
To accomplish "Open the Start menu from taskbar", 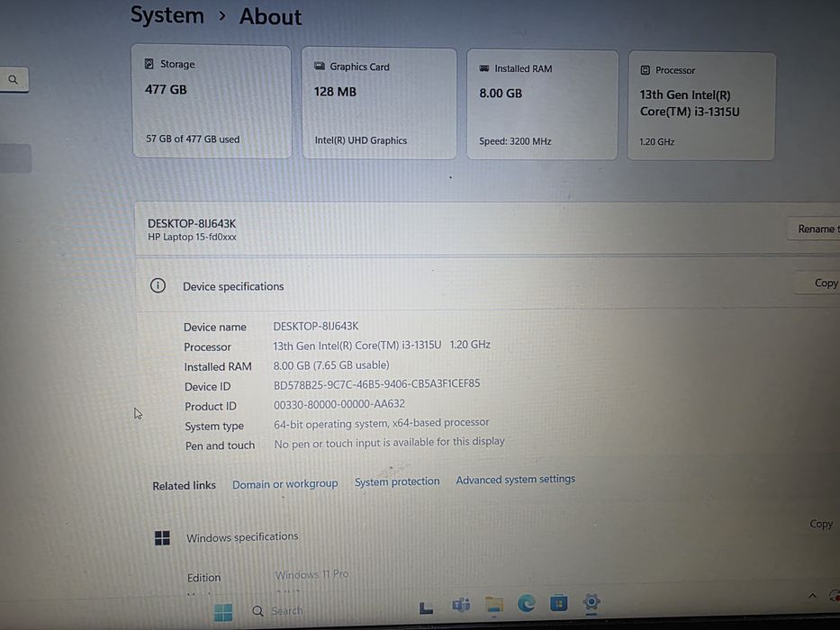I will 223,612.
